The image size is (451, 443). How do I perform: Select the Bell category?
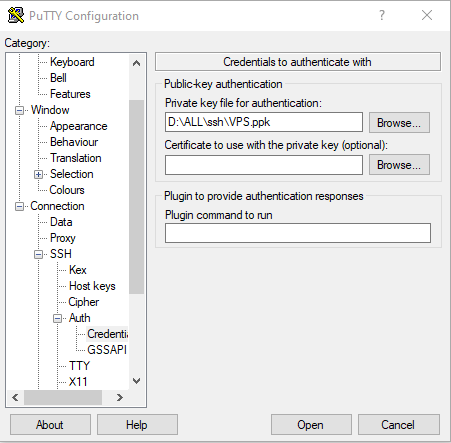(58, 78)
